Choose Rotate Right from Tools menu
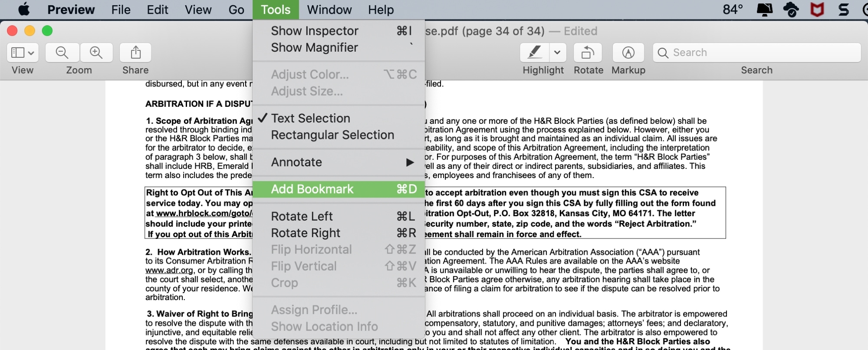 click(339, 233)
